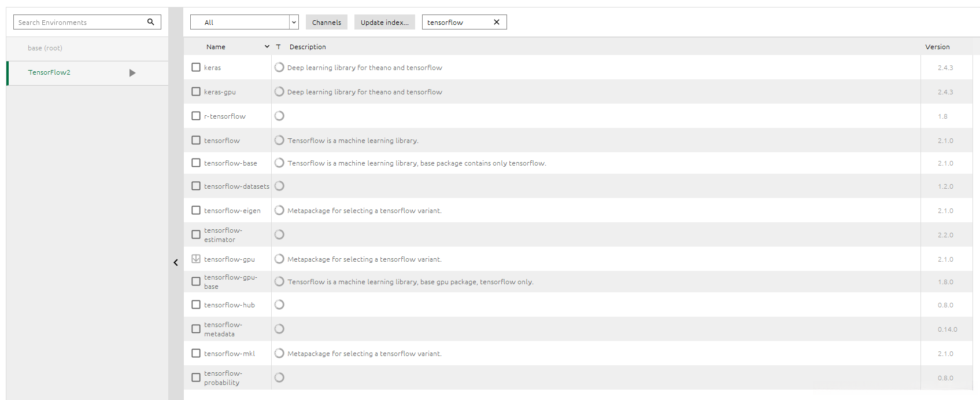Mark the tensorflow package for installation
The height and width of the screenshot is (400, 980).
(196, 140)
